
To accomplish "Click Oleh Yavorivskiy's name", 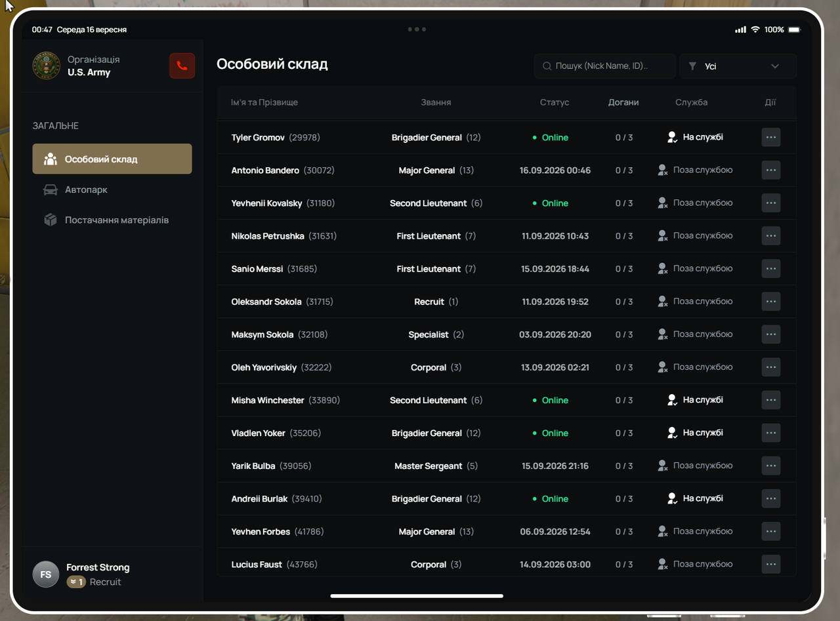I will [264, 367].
